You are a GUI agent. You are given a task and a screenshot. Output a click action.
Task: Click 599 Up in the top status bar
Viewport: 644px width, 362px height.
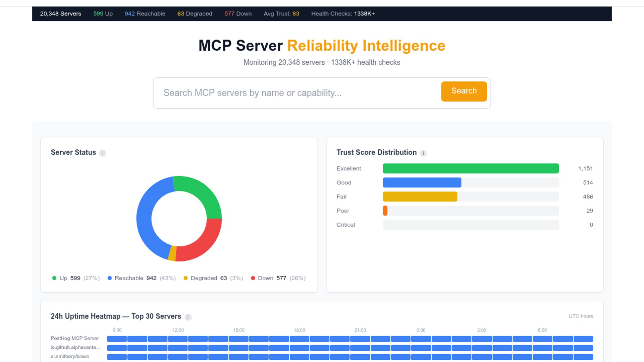coord(103,14)
